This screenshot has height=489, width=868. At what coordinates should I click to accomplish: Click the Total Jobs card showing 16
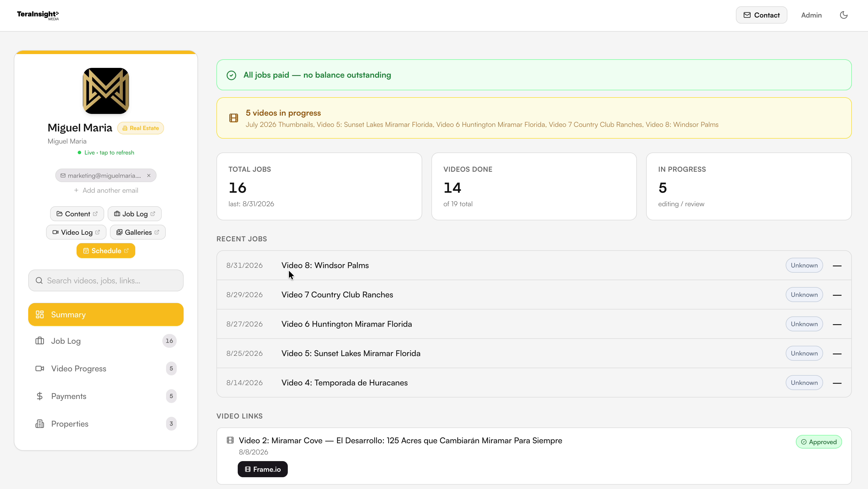(x=319, y=187)
